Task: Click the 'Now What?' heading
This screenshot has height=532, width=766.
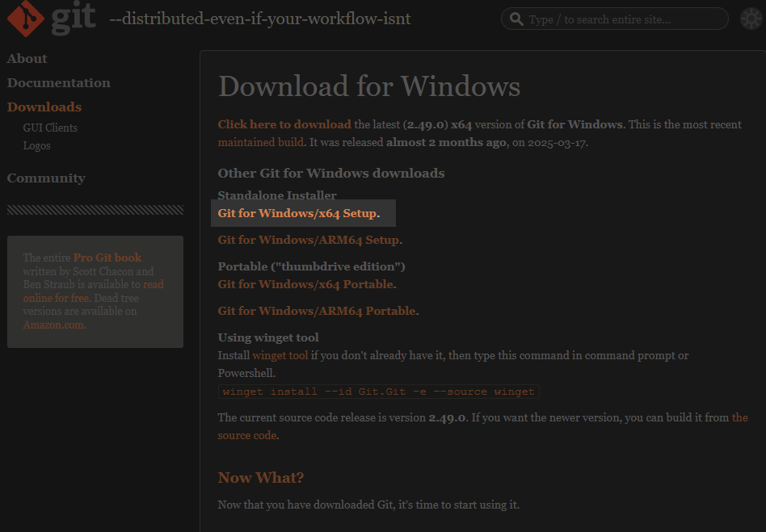Action: click(x=261, y=478)
